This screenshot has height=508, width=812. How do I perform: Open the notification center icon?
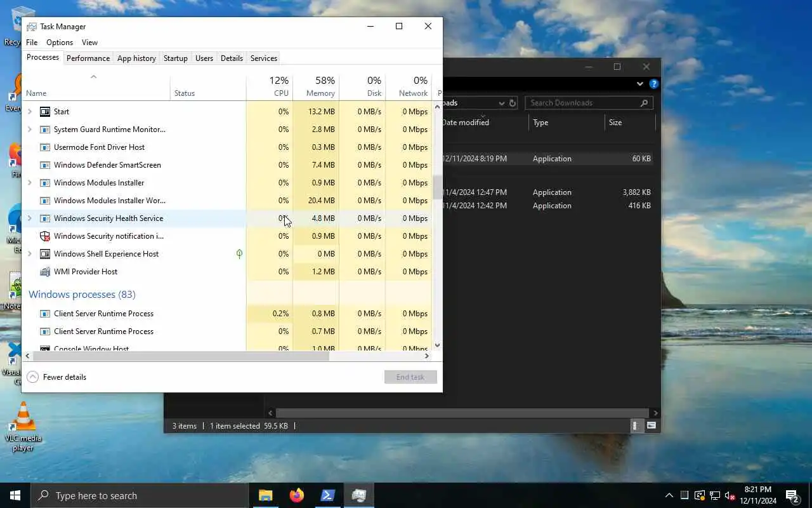coord(792,495)
